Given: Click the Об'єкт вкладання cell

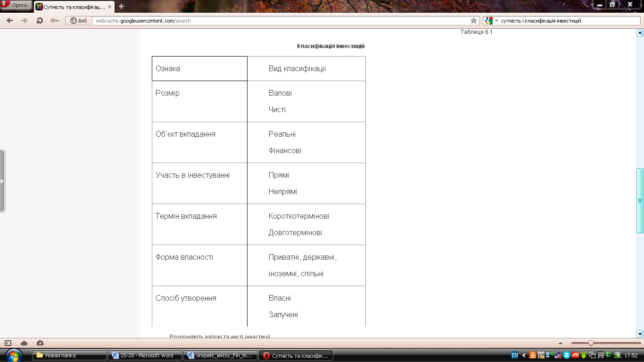Looking at the screenshot, I should point(199,142).
